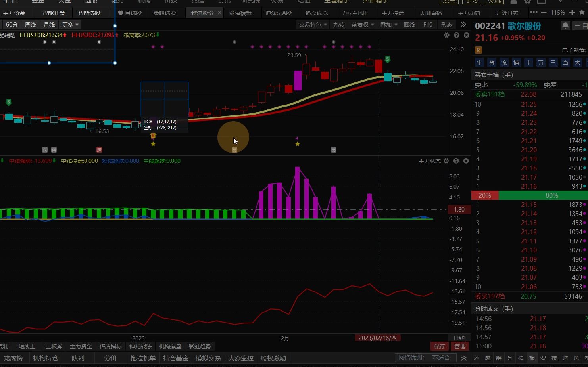This screenshot has width=588, height=367.
Task: Open the 模拟交易 bottom tab
Action: pyautogui.click(x=208, y=358)
